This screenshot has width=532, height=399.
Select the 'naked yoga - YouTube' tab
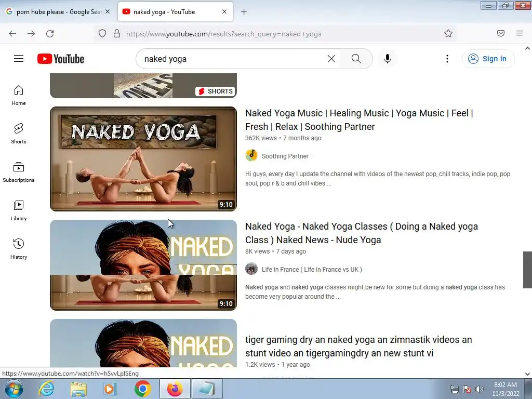pyautogui.click(x=175, y=12)
